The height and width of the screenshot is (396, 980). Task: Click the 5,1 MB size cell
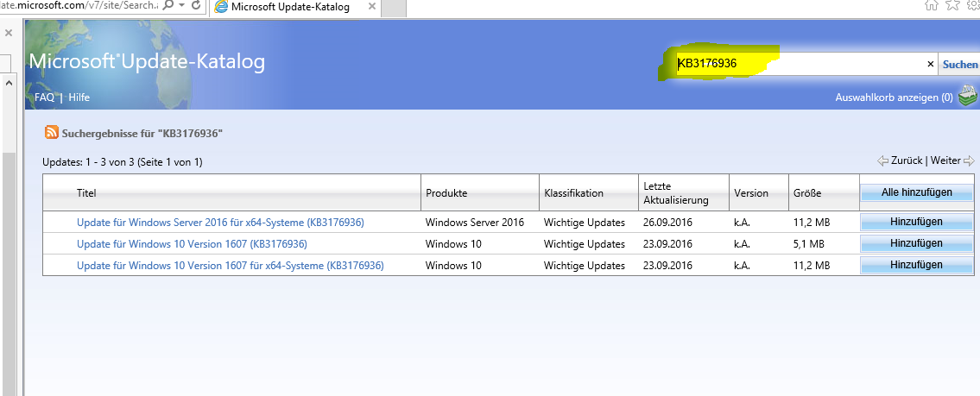coord(809,244)
